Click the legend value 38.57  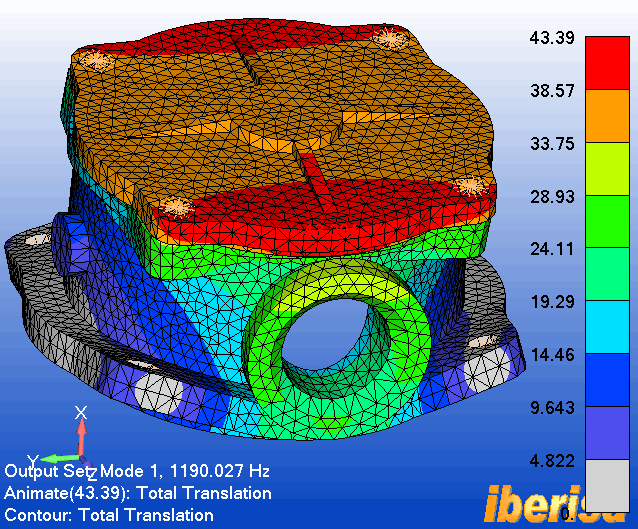tap(552, 90)
